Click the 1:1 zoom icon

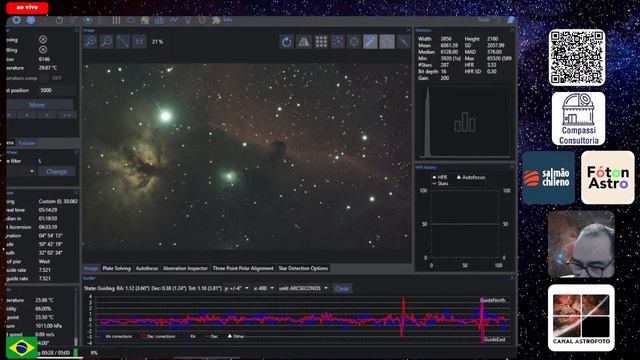click(x=139, y=42)
